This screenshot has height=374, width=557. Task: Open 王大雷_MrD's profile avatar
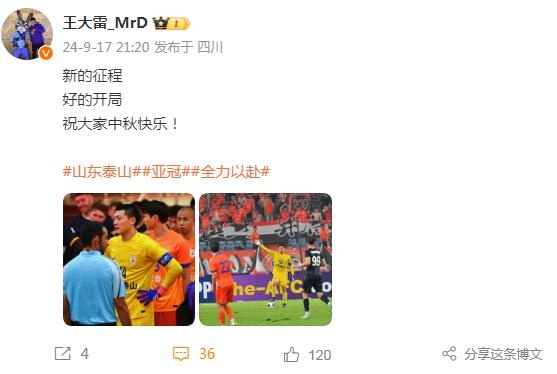(x=27, y=34)
